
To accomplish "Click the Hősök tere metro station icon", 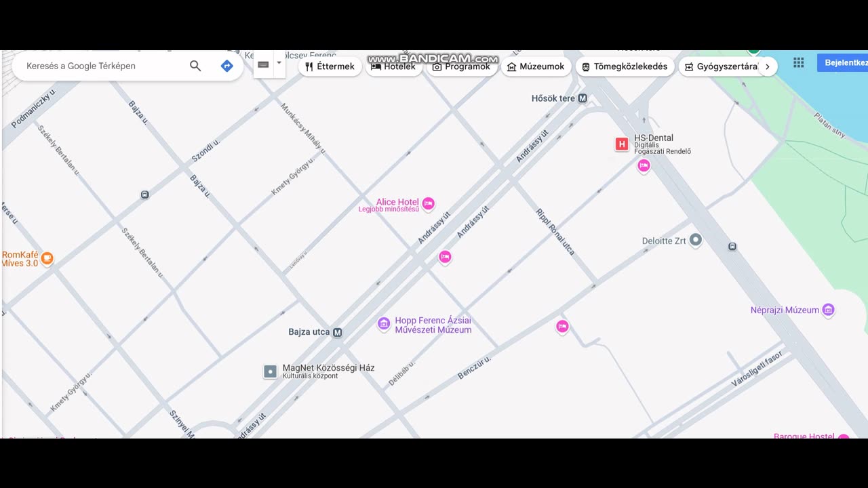I will point(583,98).
